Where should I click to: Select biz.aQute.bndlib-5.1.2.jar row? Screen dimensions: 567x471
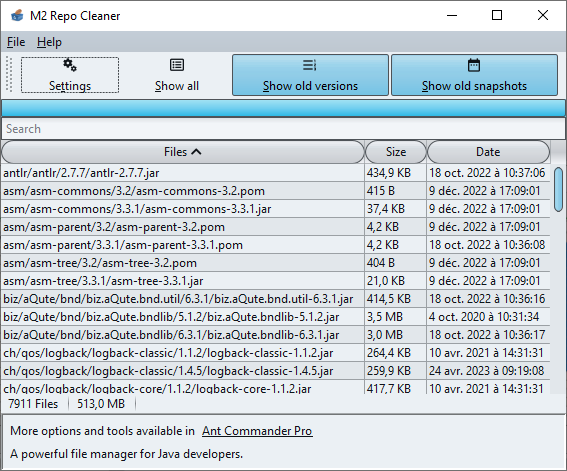[276, 317]
